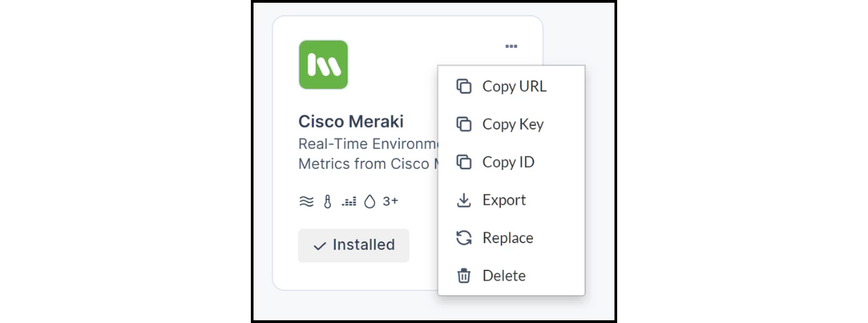Click the 3+ additional metrics label
Viewport: 868px width, 323px height.
point(390,201)
